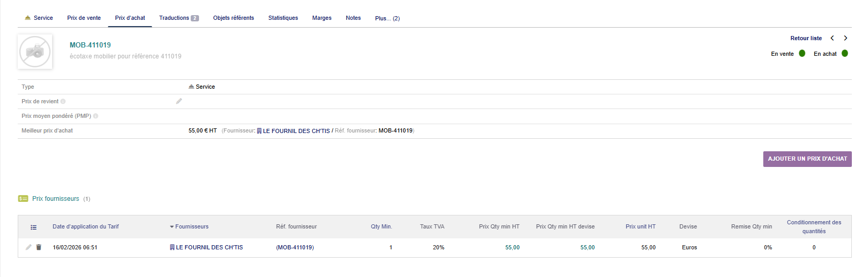Edit the cost price with pencil icon
Image resolution: width=868 pixels, height=277 pixels.
pyautogui.click(x=179, y=101)
